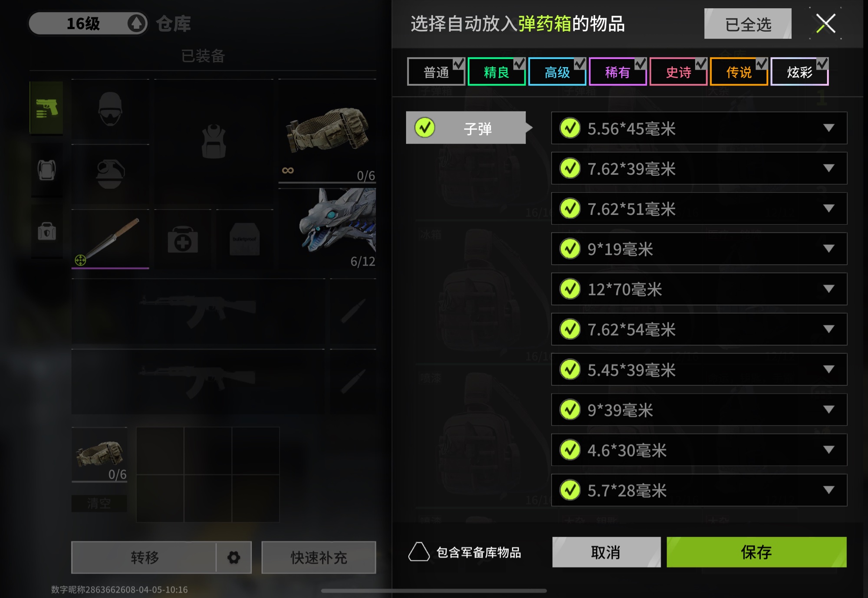868x598 pixels.
Task: Expand the 12*70毫米 dropdown arrow
Action: [829, 289]
